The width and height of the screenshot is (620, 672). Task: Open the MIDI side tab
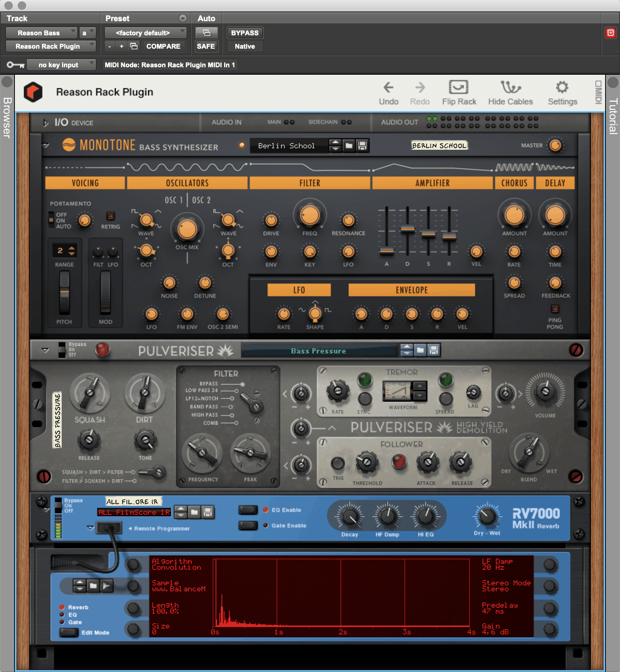pos(598,92)
